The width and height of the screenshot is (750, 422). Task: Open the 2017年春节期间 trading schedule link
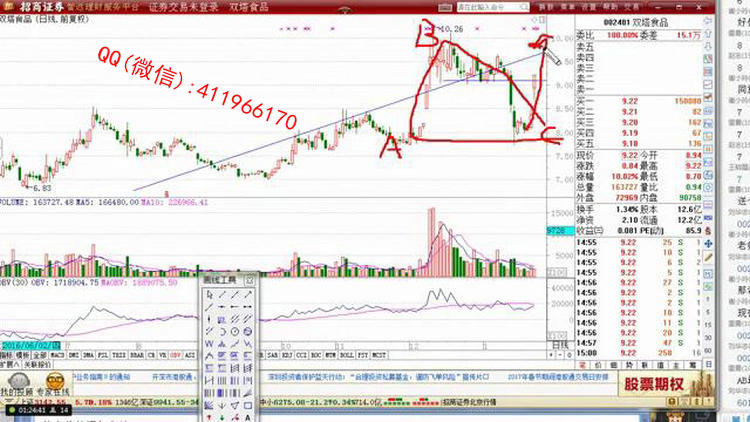click(558, 377)
